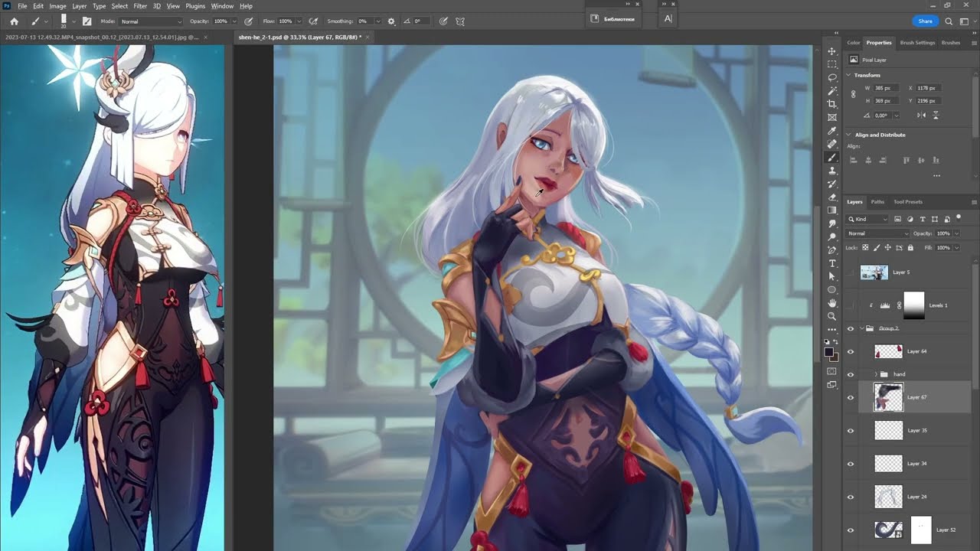The height and width of the screenshot is (551, 980).
Task: Hide Layer 34
Action: click(850, 464)
